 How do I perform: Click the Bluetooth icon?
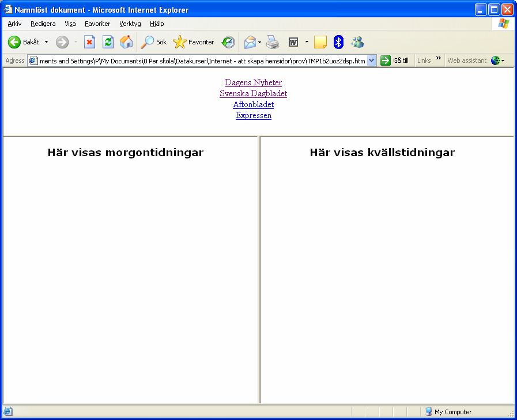tap(338, 42)
